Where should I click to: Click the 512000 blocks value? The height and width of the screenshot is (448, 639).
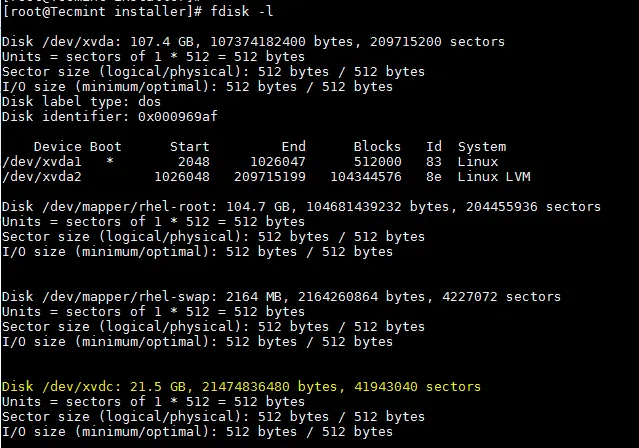(377, 161)
